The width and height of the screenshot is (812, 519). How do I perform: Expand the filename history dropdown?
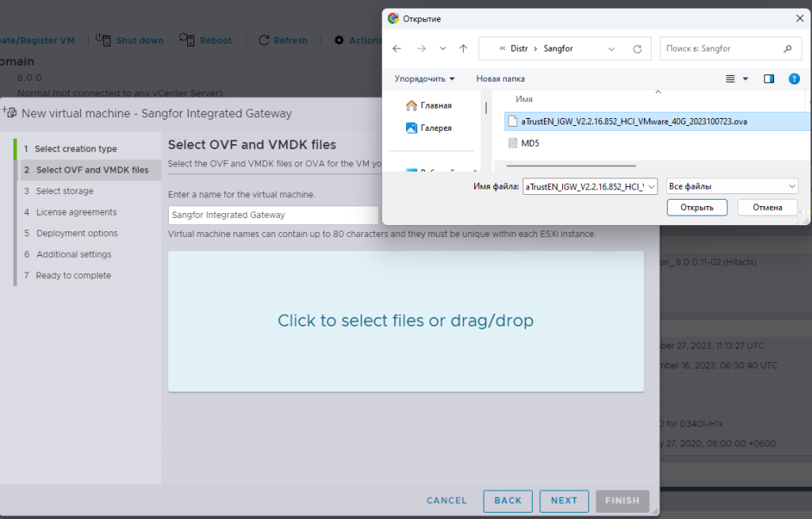point(652,187)
